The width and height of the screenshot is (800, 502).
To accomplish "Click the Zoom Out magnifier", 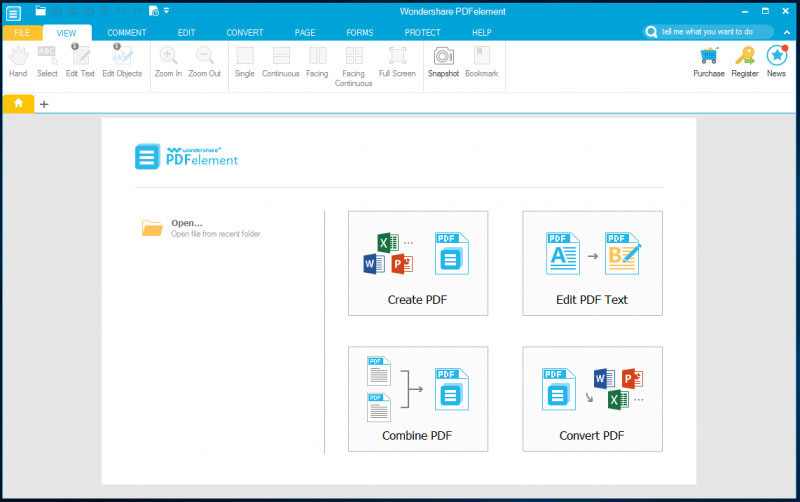I will 205,61.
